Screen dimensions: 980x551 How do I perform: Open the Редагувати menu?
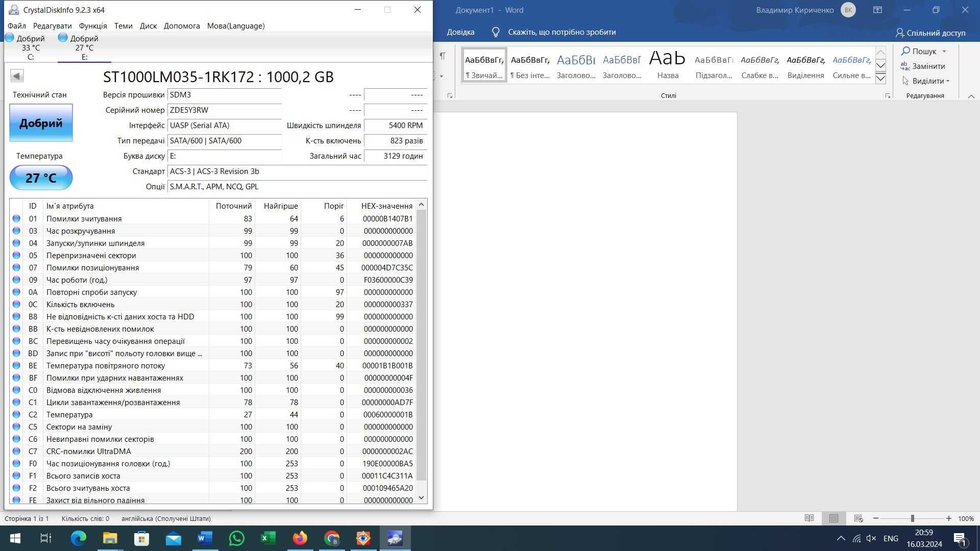click(53, 26)
